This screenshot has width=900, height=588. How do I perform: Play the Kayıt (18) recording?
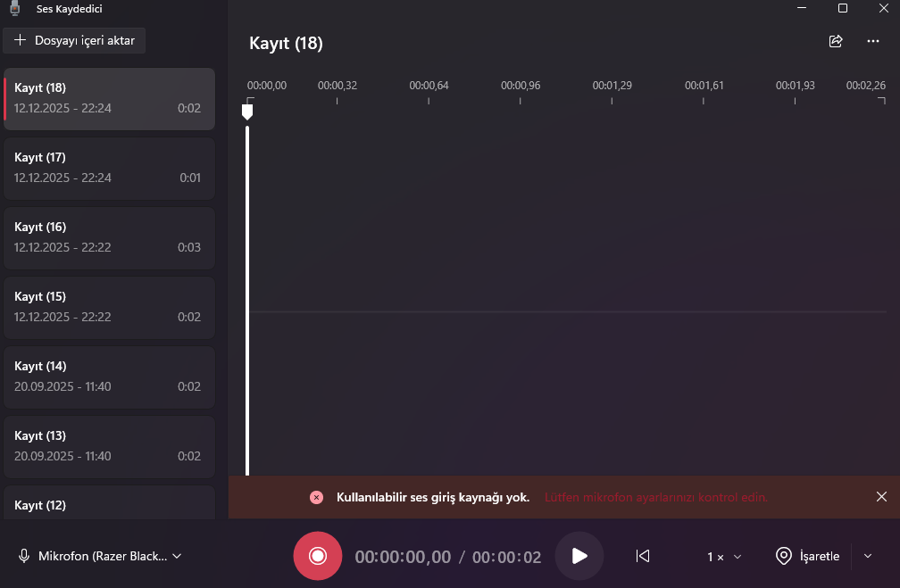click(x=579, y=556)
